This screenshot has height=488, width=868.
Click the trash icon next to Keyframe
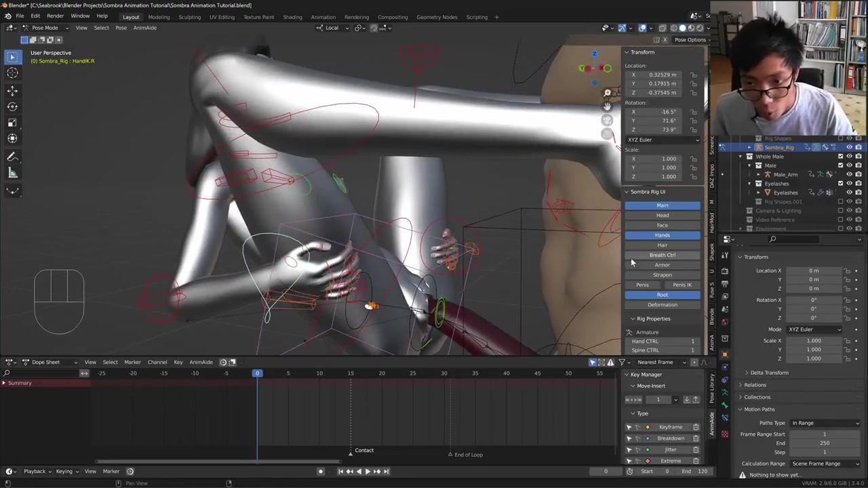pos(696,427)
